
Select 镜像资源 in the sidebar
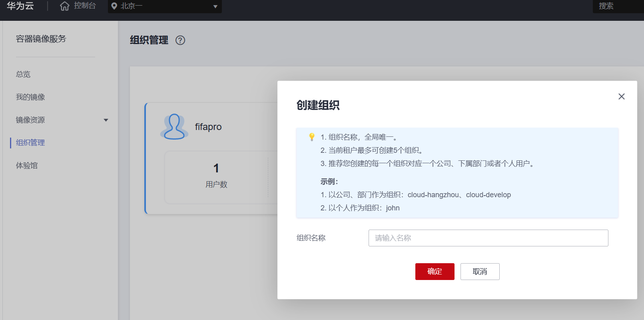click(30, 120)
